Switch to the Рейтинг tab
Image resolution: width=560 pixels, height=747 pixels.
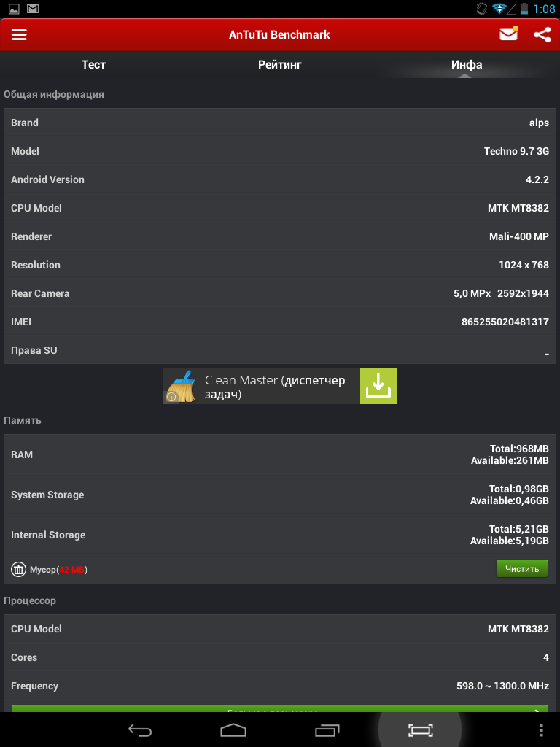tap(280, 64)
